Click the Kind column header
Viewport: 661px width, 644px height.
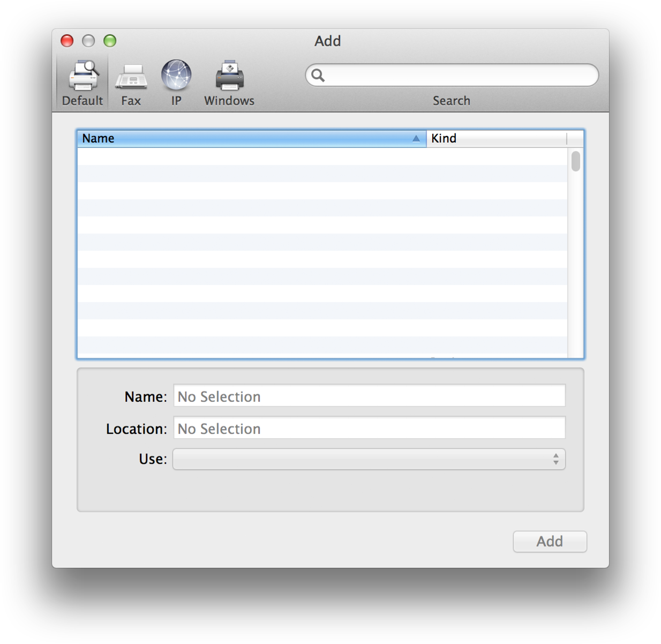tap(495, 139)
